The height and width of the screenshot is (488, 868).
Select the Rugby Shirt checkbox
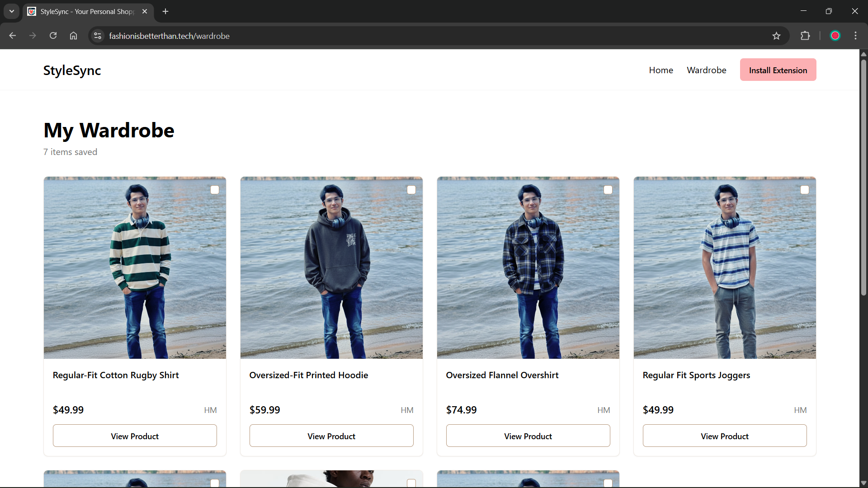point(215,190)
